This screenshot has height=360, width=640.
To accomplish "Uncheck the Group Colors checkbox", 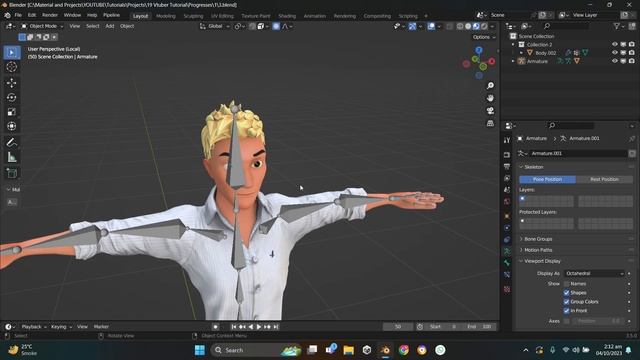I will pos(567,302).
